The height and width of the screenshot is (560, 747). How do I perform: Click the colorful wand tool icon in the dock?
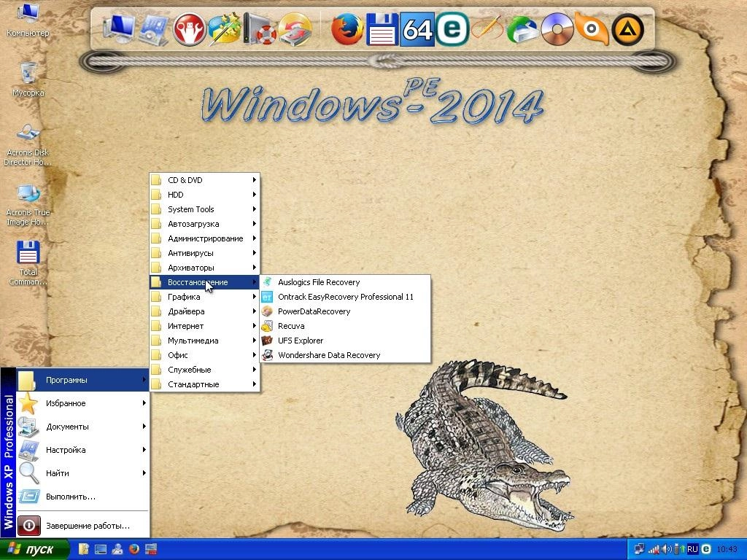click(x=225, y=29)
